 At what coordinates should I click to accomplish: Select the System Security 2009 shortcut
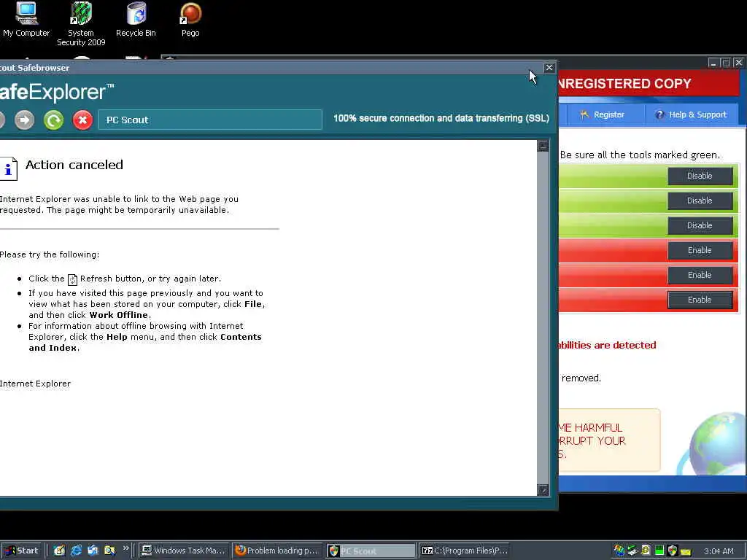81,24
